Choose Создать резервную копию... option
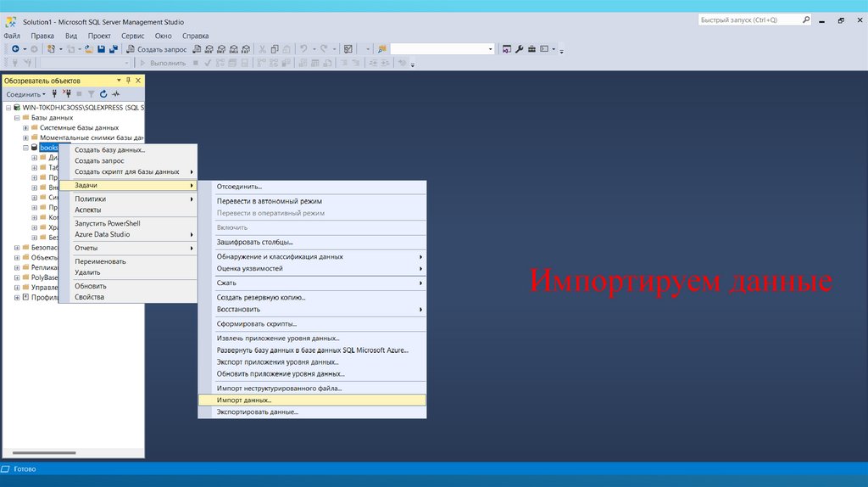This screenshot has height=487, width=868. coord(312,298)
